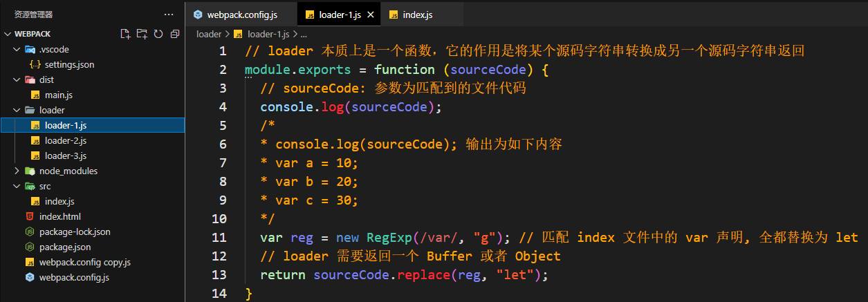Click the New Folder icon in explorer
Image resolution: width=868 pixels, height=302 pixels.
point(142,34)
